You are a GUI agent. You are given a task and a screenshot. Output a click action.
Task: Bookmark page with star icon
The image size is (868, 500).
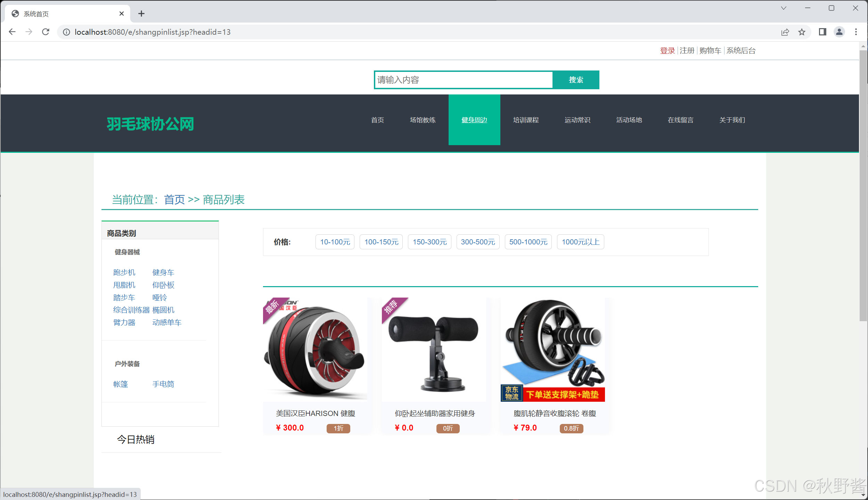[802, 32]
